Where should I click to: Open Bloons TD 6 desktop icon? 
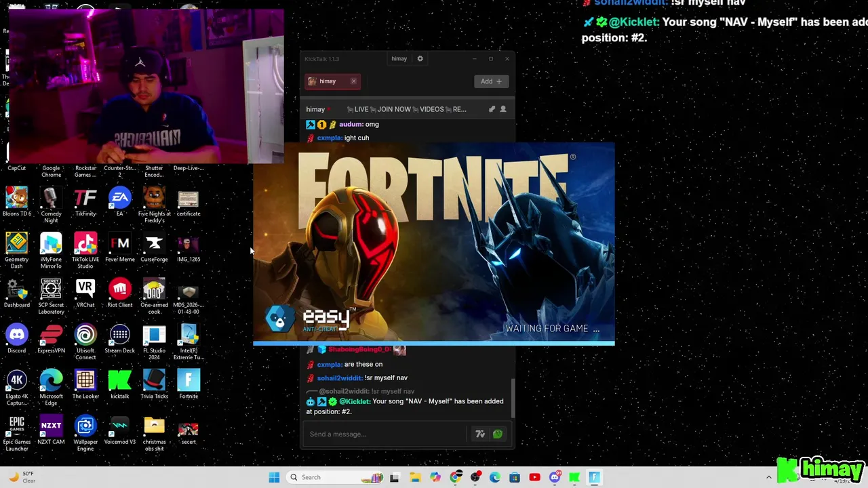coord(17,202)
